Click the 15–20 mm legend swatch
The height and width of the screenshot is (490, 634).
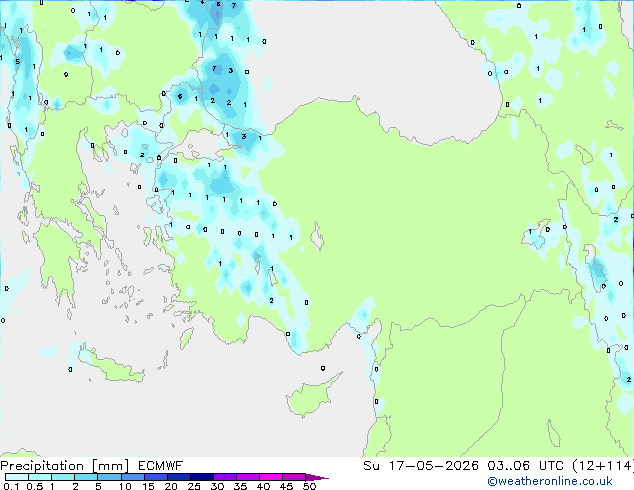point(156,477)
